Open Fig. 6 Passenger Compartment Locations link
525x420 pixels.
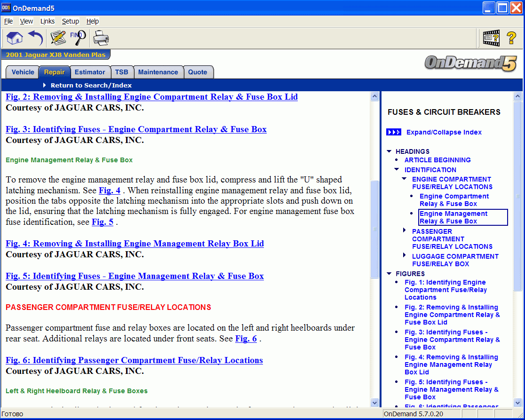click(134, 360)
